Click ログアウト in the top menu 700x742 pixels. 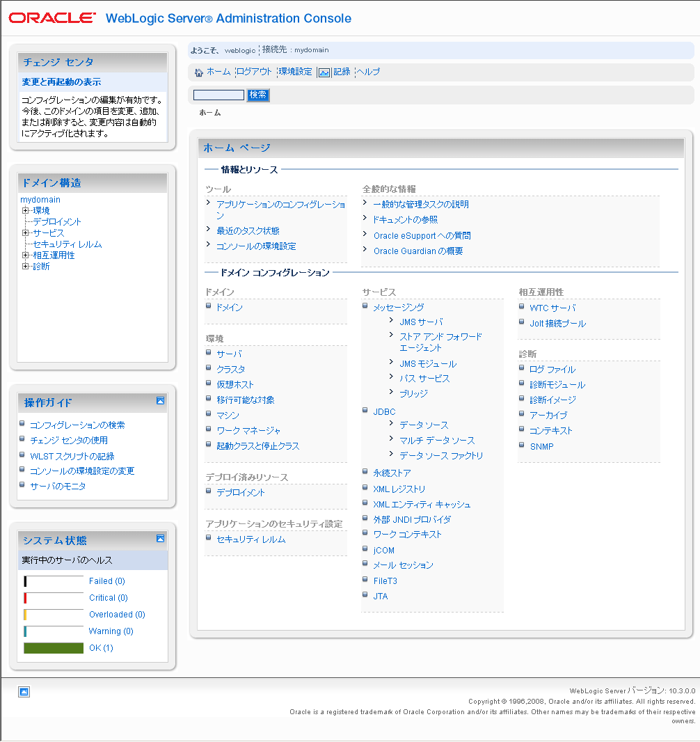click(254, 72)
